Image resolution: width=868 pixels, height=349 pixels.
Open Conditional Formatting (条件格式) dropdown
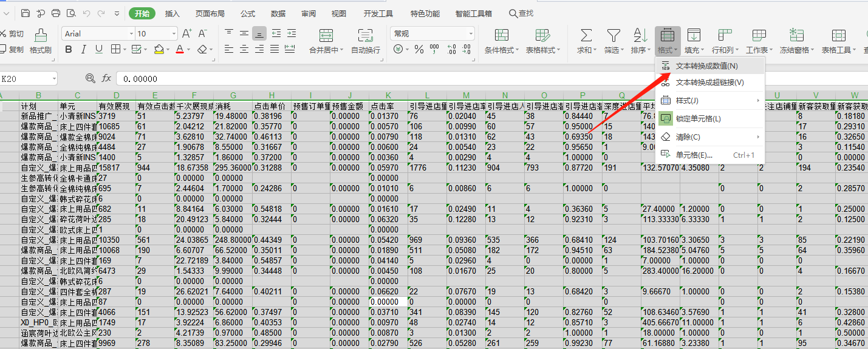coord(501,42)
